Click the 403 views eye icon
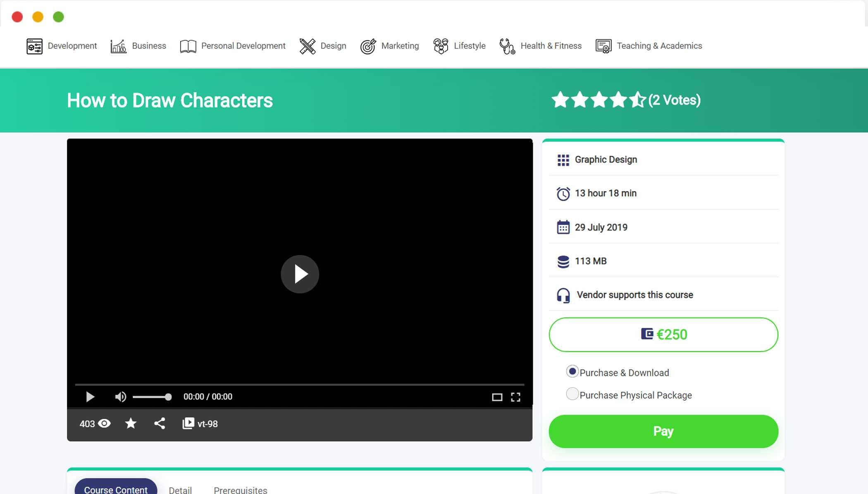The height and width of the screenshot is (494, 868). click(105, 424)
